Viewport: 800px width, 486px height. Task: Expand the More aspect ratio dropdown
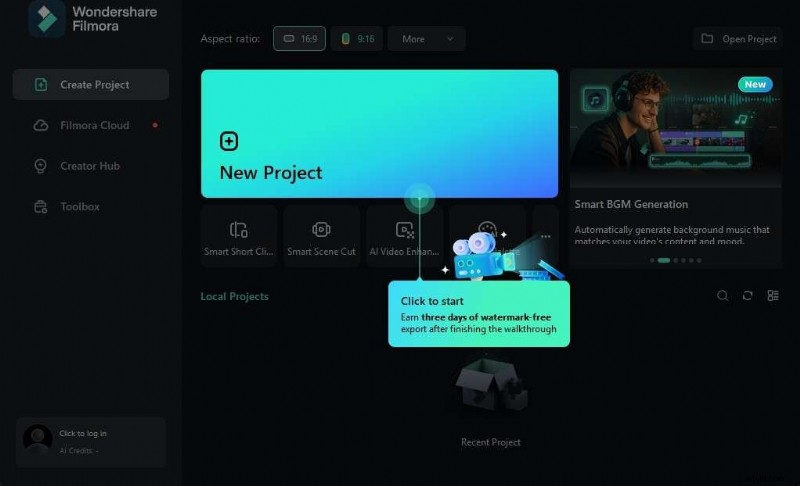coord(427,39)
